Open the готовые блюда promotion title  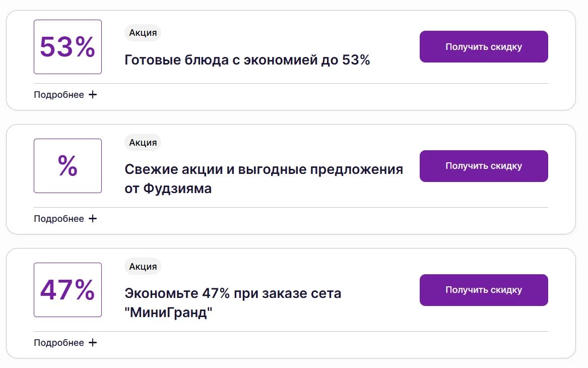coord(246,60)
